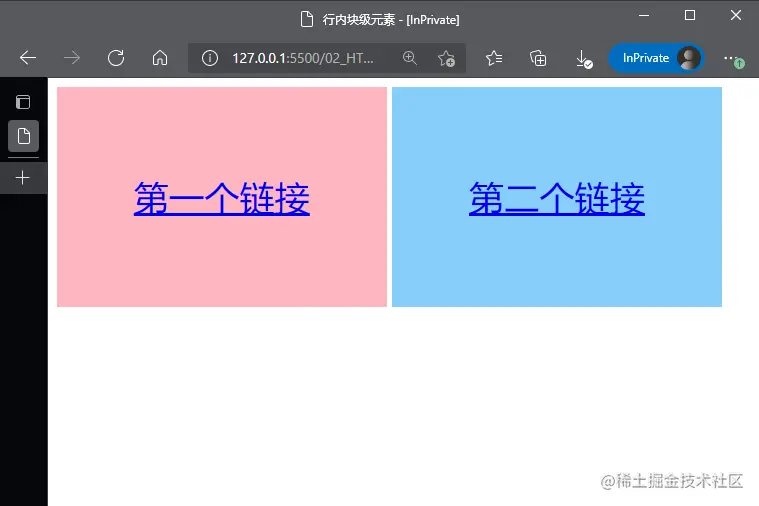Open the browser home page
Screen dimensions: 759x506
160,58
